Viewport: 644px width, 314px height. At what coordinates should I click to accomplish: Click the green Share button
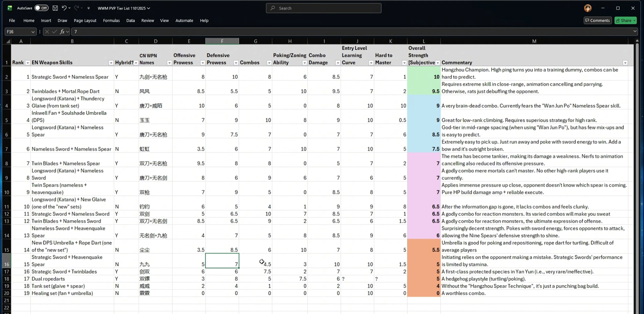(625, 21)
